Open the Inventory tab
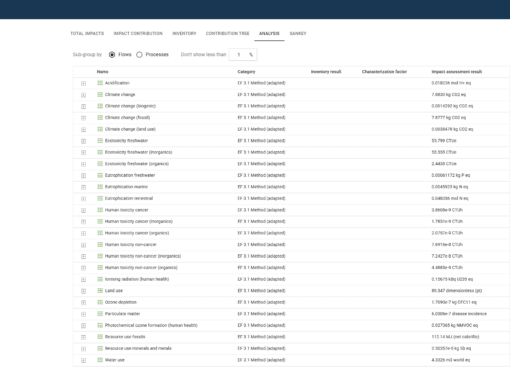This screenshot has width=510, height=382. coord(184,33)
